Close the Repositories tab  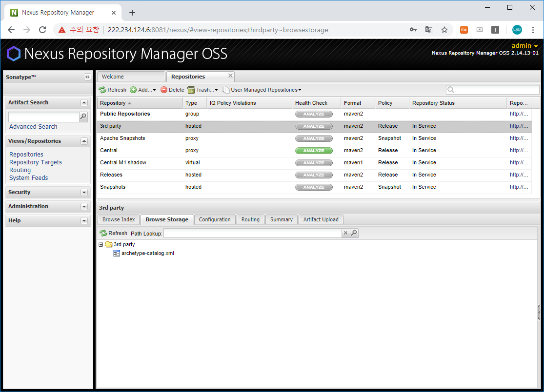230,75
